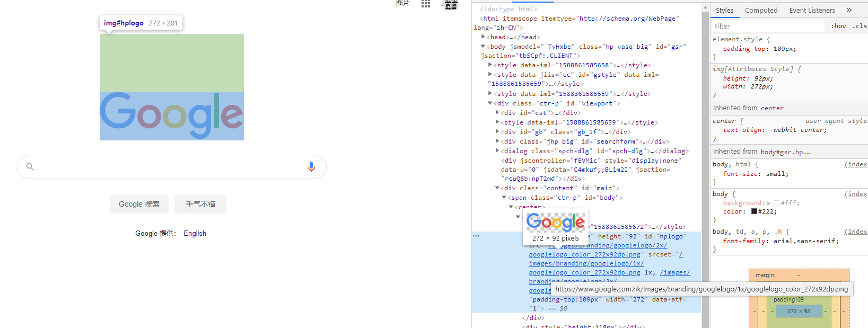Viewport: 868px width, 328px height.
Task: Click the center link after Inherited from
Action: (x=771, y=108)
